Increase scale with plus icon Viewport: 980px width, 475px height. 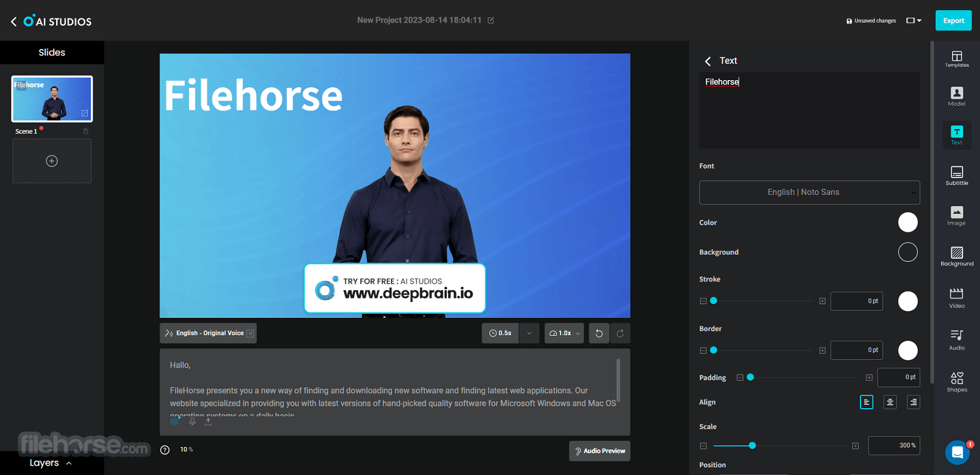855,446
